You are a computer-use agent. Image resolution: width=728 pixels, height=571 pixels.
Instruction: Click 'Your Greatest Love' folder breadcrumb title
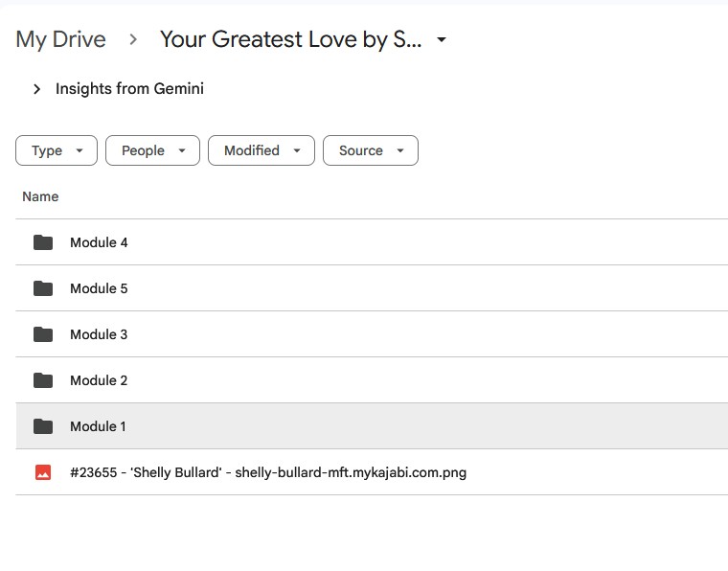[290, 39]
